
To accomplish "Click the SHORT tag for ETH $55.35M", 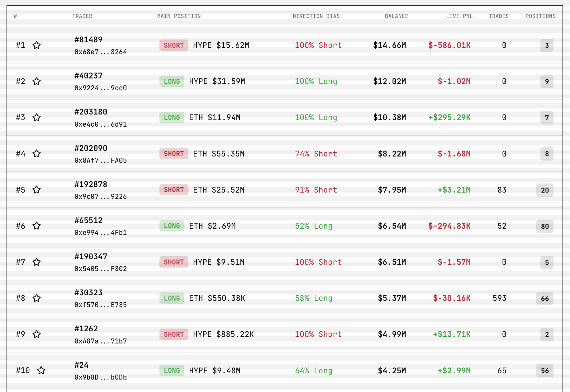I will click(174, 154).
